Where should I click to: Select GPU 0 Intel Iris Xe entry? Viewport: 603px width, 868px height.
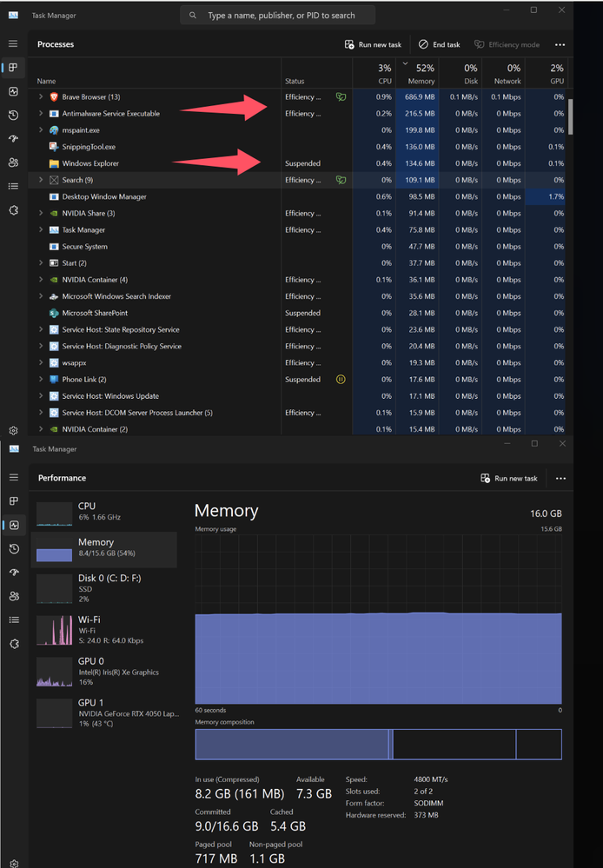tap(104, 672)
